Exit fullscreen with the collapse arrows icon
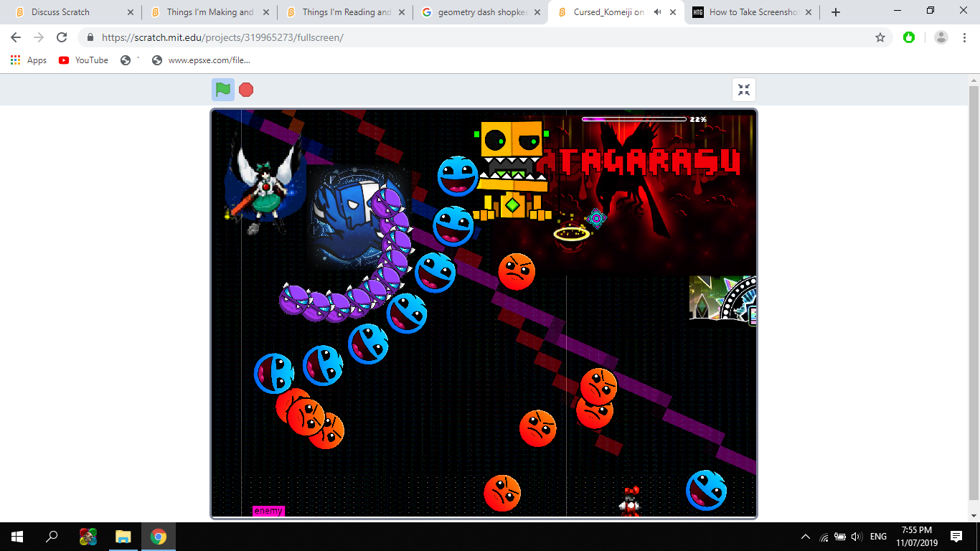980x551 pixels. coord(744,90)
